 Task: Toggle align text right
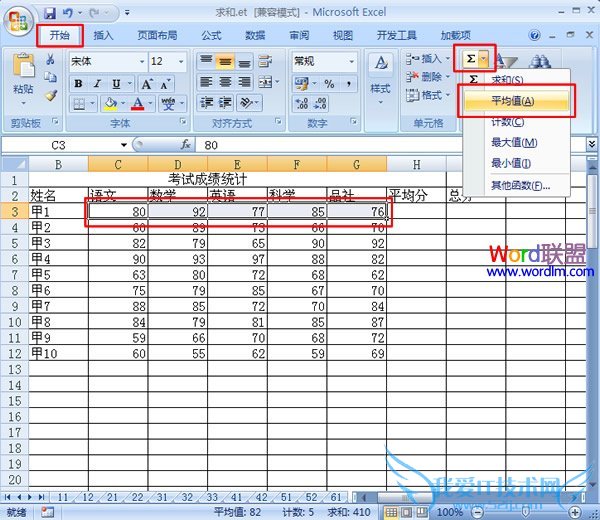click(244, 82)
